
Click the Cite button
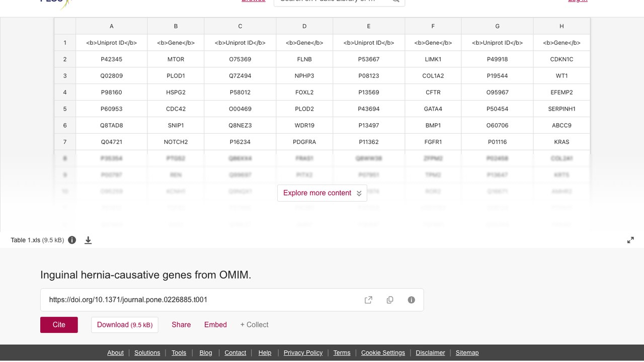click(59, 325)
